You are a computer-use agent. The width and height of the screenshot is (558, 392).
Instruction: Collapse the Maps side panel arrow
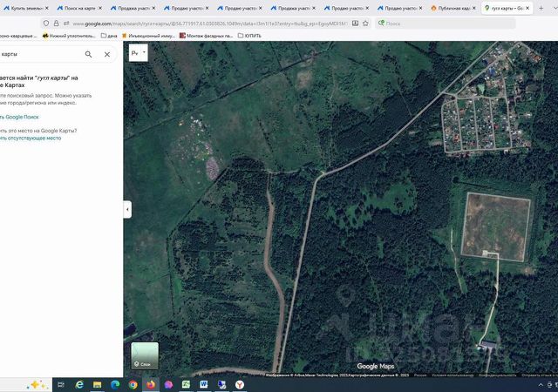tap(127, 209)
